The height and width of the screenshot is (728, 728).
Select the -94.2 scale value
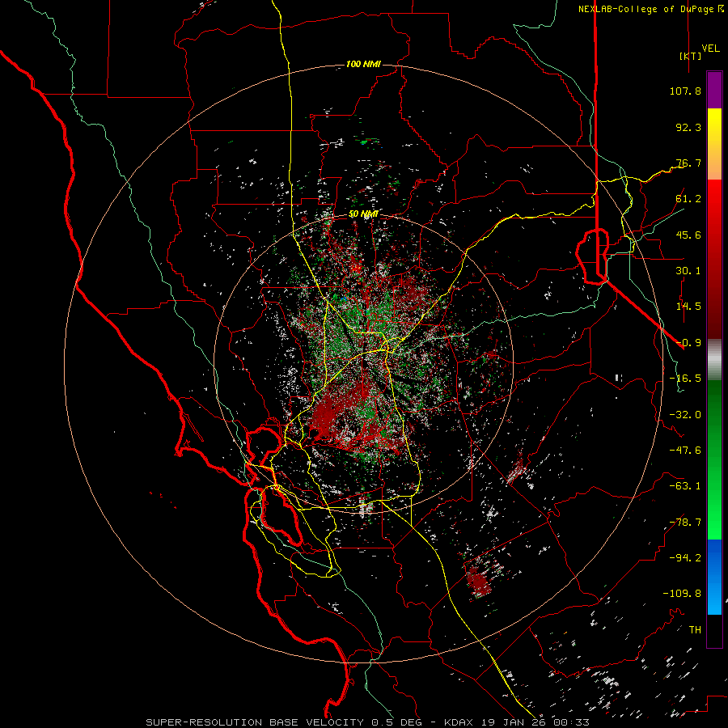[685, 558]
